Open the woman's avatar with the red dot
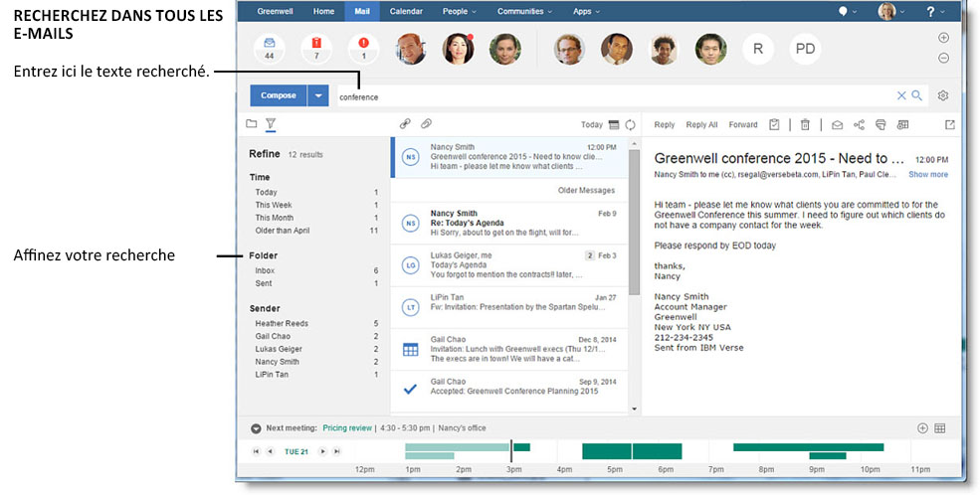Viewport: 980px width, 495px height. coord(458,49)
